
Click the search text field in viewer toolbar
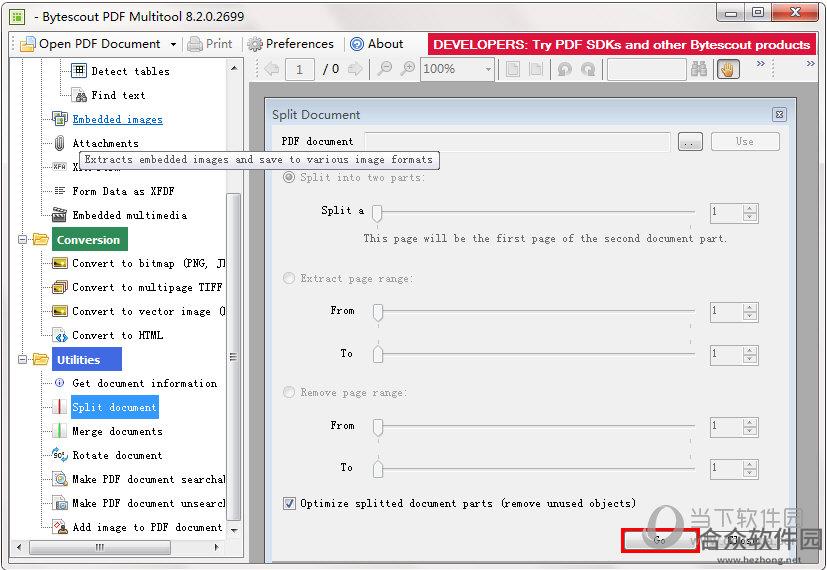(647, 69)
